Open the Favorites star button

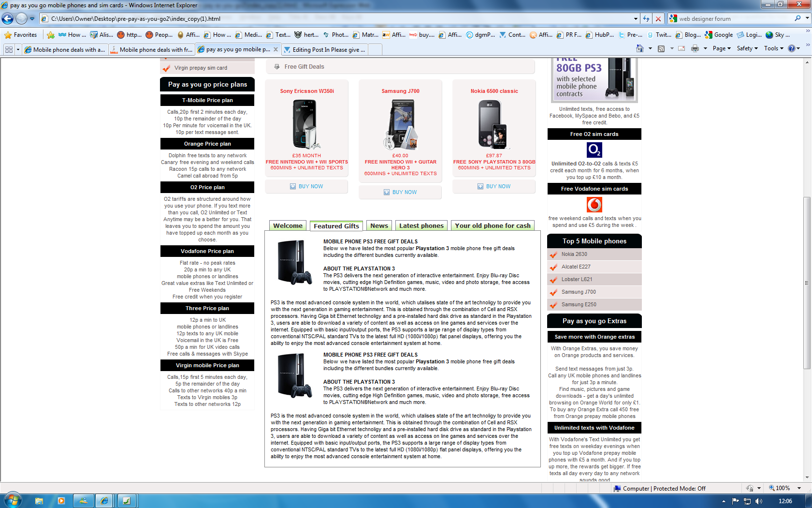pyautogui.click(x=21, y=35)
